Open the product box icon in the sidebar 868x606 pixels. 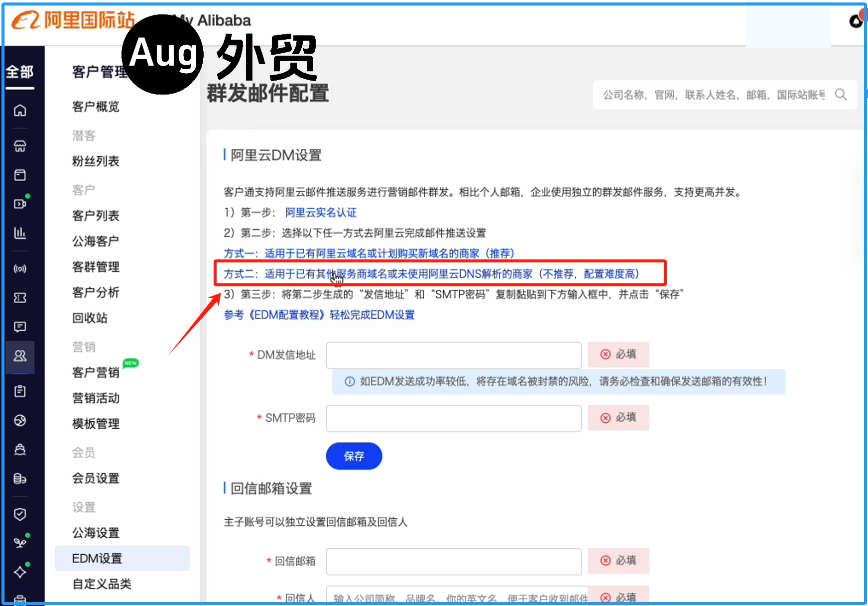coord(20,175)
